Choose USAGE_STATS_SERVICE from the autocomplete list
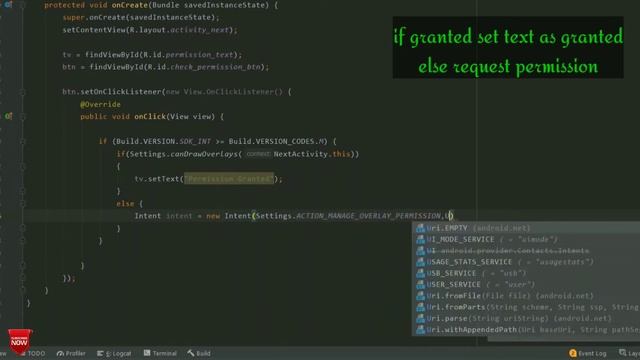Viewport: 640px width, 360px height. coord(526,262)
